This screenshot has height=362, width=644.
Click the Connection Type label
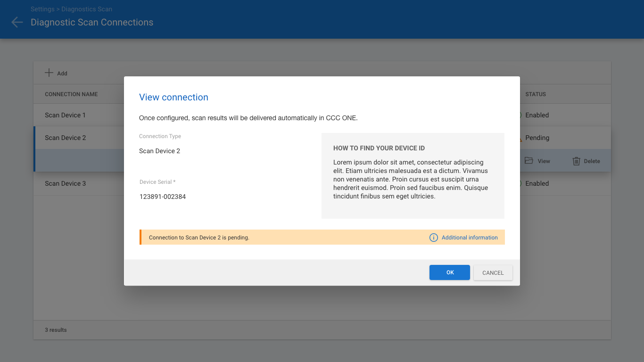click(x=160, y=136)
